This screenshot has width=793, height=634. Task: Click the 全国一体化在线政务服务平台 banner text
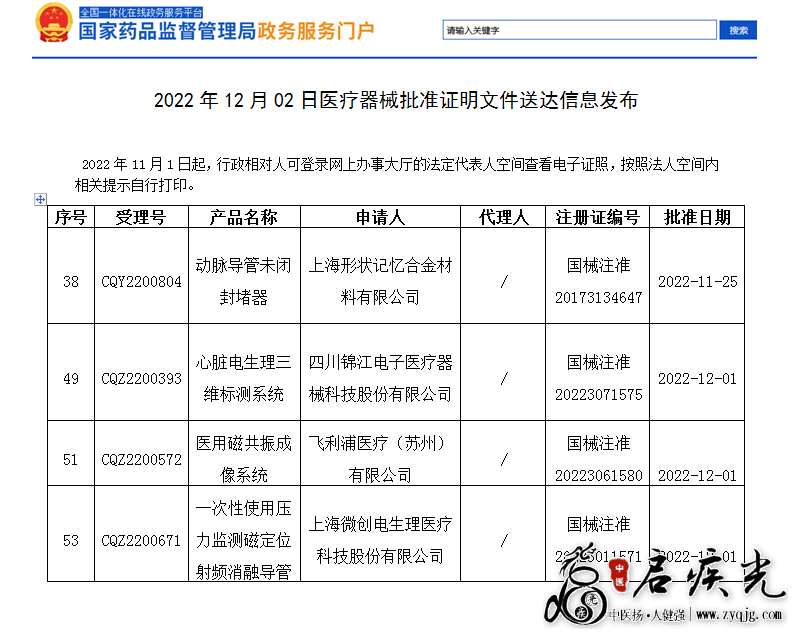click(x=141, y=13)
